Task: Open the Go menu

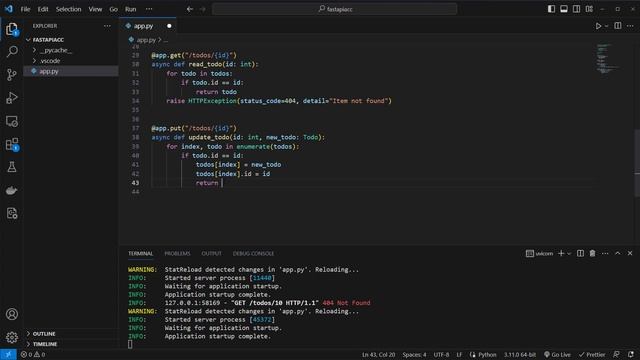Action: tap(113, 9)
